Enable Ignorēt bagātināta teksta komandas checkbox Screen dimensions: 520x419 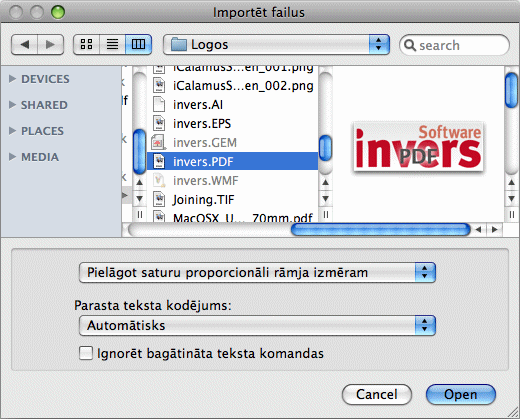86,353
